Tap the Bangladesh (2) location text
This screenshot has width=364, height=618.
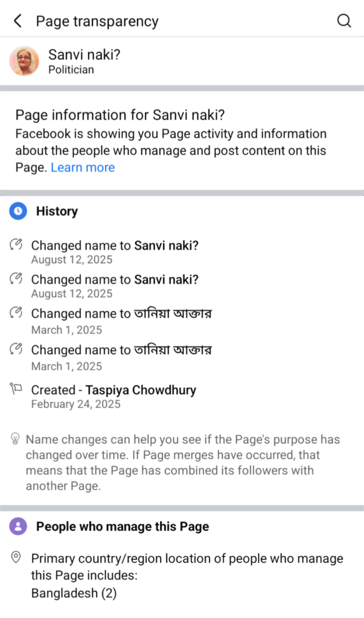[74, 593]
